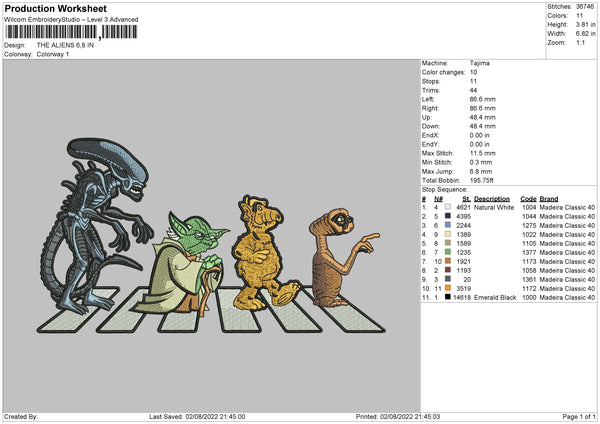This screenshot has width=600, height=424.
Task: Click the Created By label
Action: tap(21, 416)
